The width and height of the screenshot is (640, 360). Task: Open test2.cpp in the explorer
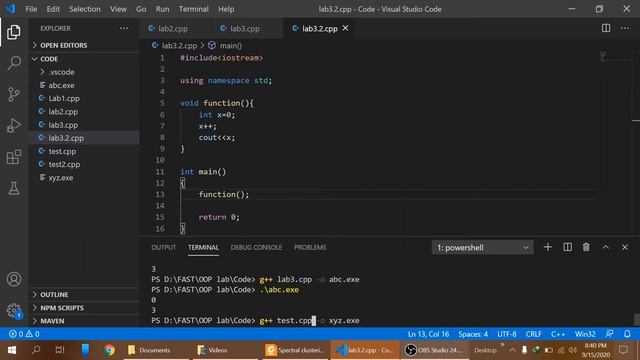[64, 164]
